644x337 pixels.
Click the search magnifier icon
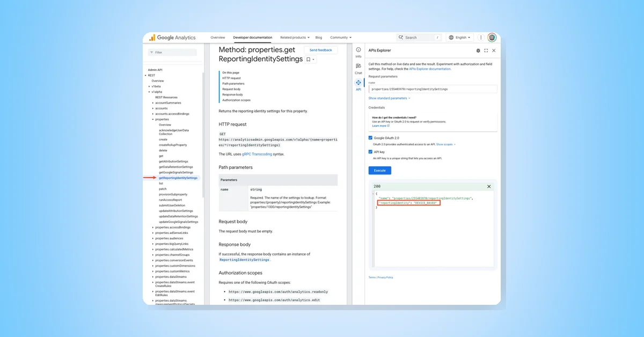click(x=401, y=38)
